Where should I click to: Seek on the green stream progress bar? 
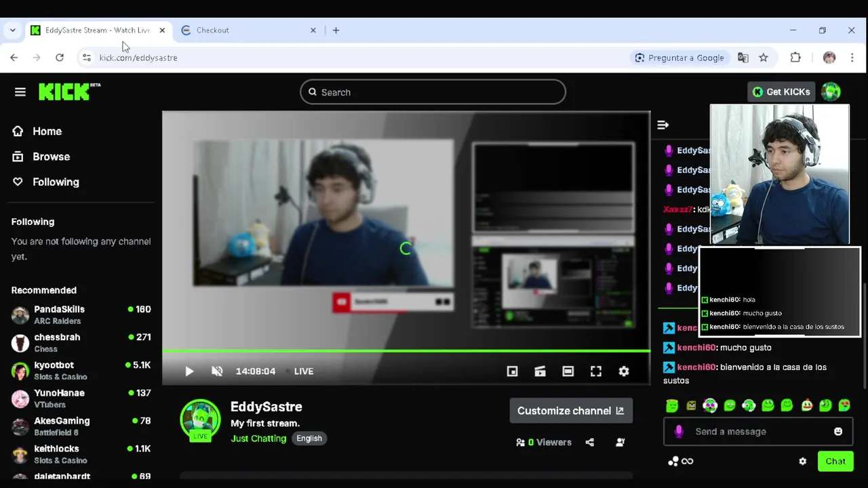tap(406, 351)
